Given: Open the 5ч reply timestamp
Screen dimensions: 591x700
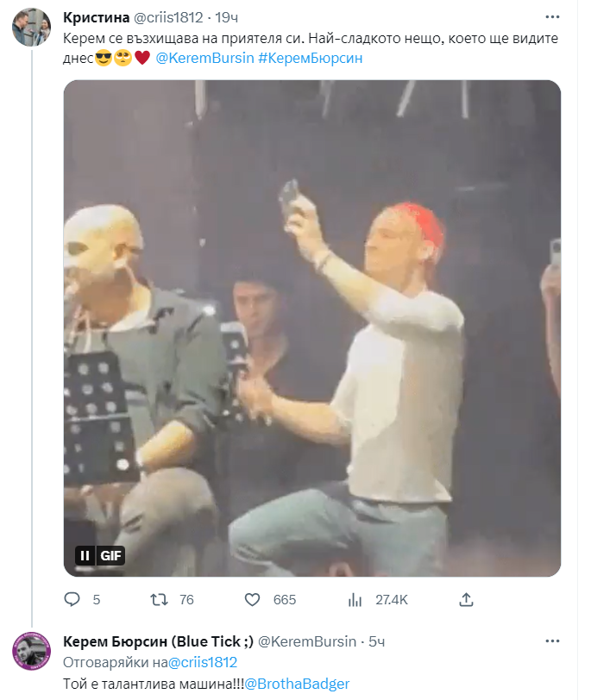Looking at the screenshot, I should (376, 641).
